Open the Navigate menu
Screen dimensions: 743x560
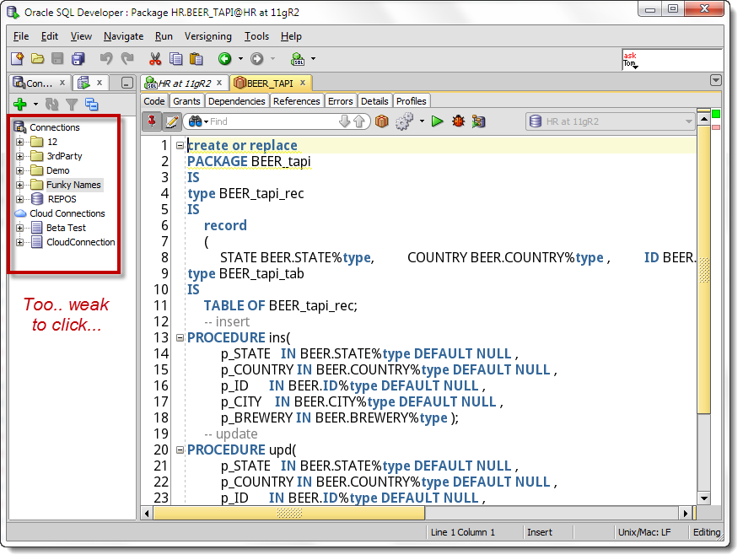click(x=123, y=36)
